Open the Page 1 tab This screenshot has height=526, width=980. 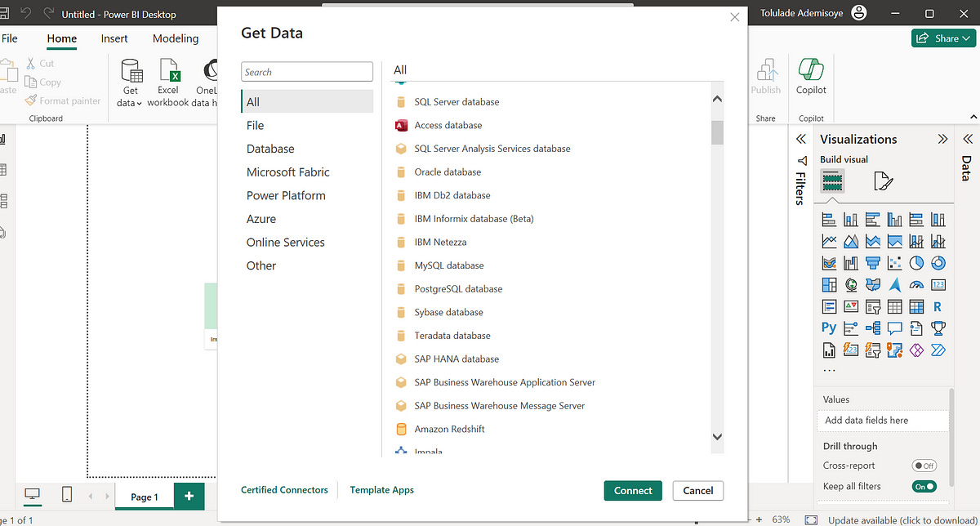144,497
